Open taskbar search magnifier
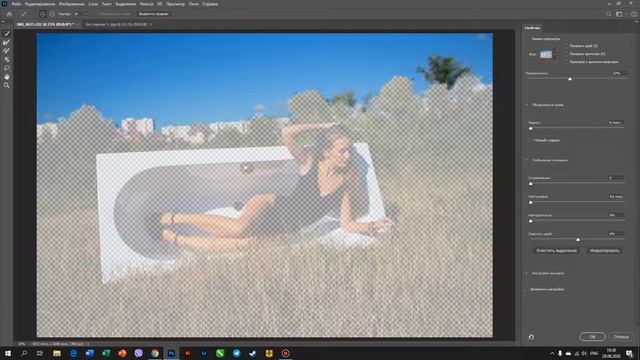Viewport: 640px width, 360px height. [x=24, y=353]
